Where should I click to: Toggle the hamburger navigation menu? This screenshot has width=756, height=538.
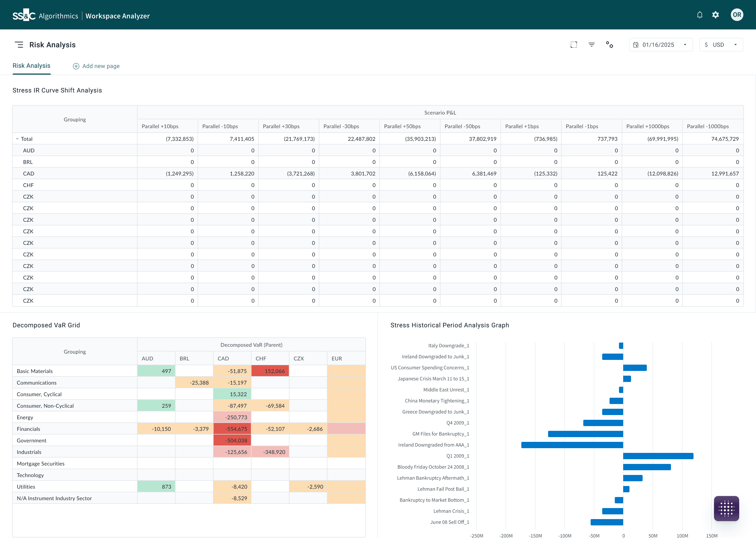(x=19, y=45)
